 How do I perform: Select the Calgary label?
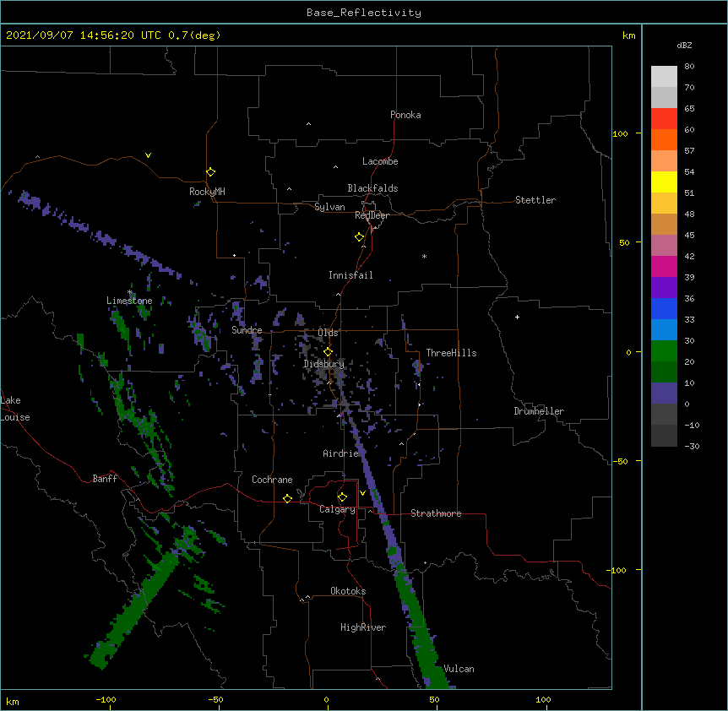[337, 509]
